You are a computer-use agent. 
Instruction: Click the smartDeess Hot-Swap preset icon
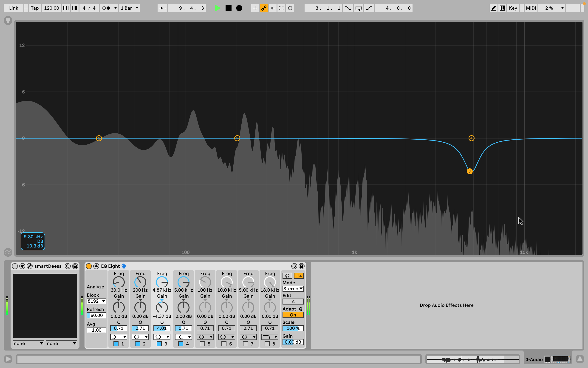point(68,266)
